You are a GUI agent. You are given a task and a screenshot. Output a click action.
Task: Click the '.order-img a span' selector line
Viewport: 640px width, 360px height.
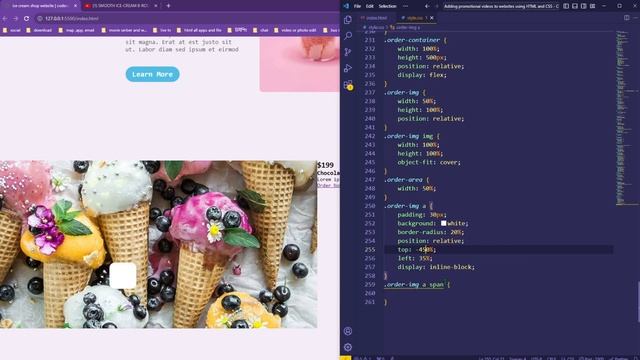(x=414, y=284)
